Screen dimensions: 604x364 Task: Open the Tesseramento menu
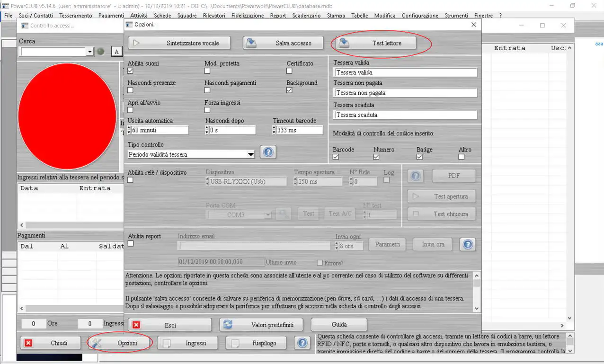pyautogui.click(x=76, y=16)
